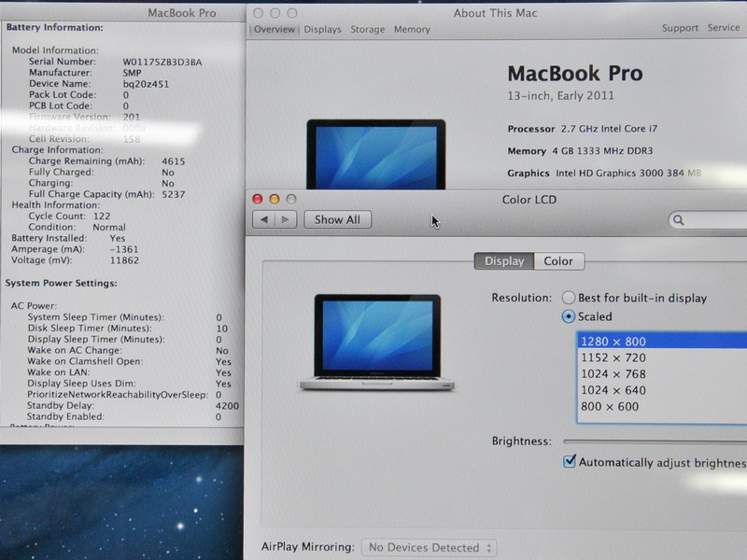The height and width of the screenshot is (560, 747).
Task: Click the Cycle Count value 122
Action: click(x=102, y=217)
